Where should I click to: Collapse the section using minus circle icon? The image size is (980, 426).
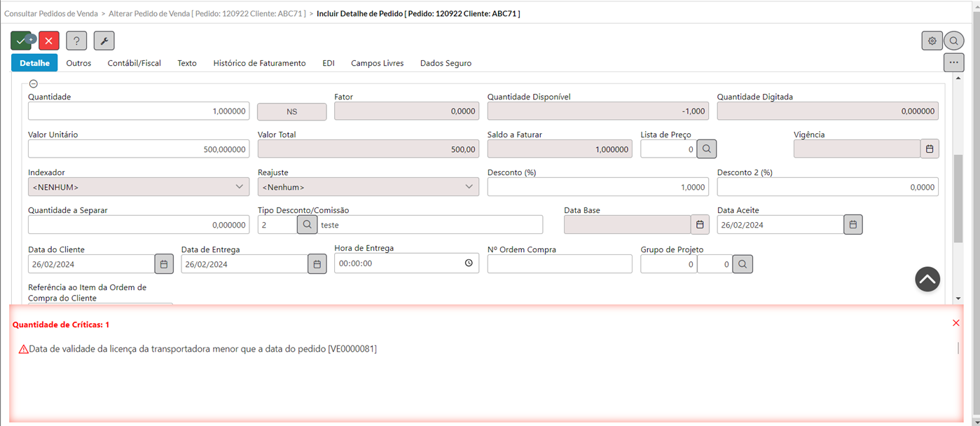(33, 84)
